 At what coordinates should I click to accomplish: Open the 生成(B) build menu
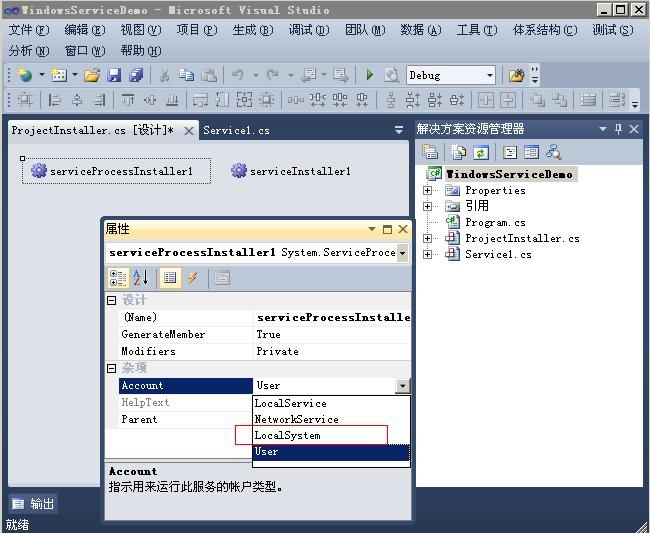(x=253, y=30)
